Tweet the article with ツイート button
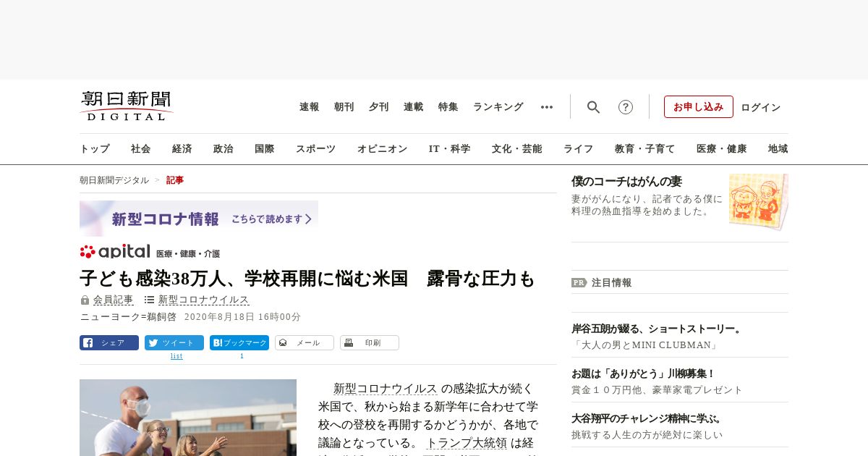Screen dimensions: 868x456 tap(174, 343)
